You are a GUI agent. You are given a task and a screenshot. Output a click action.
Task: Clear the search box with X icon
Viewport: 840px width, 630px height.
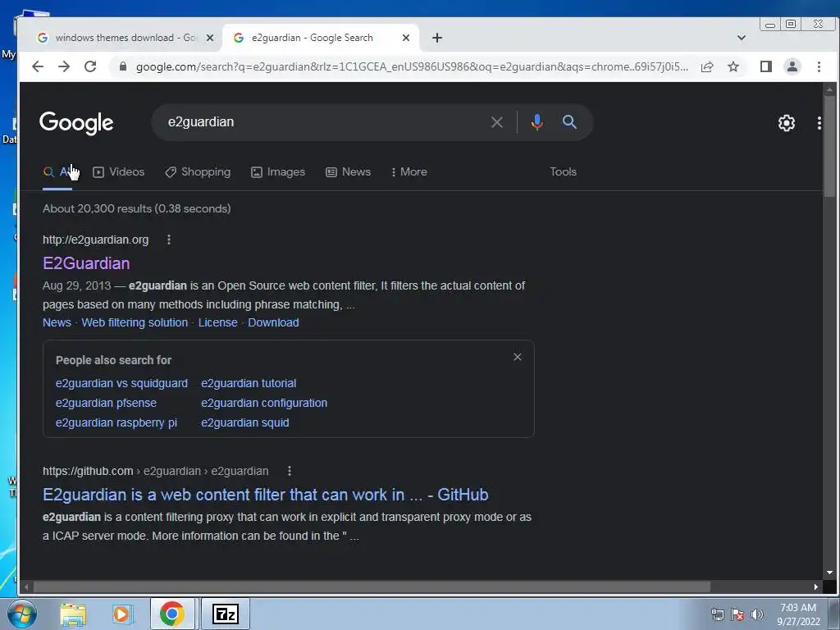tap(497, 122)
